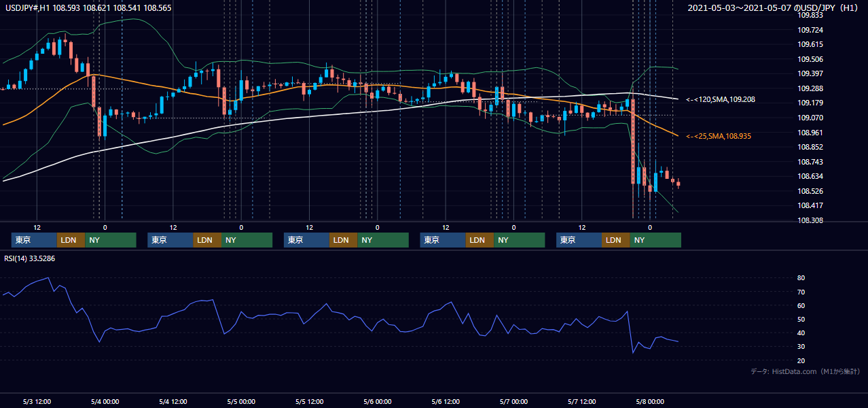
Task: Click price axis label 109.288
Action: point(810,88)
